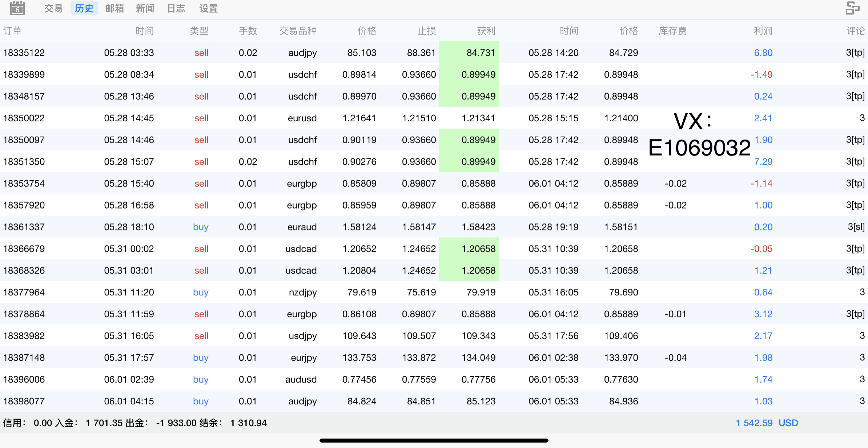
Task: Sort by 利润 column header
Action: pyautogui.click(x=763, y=31)
